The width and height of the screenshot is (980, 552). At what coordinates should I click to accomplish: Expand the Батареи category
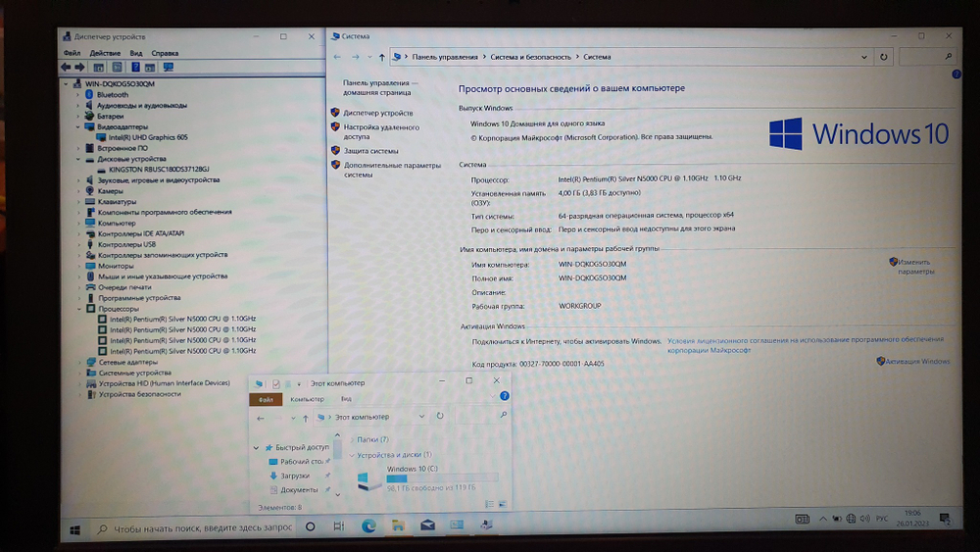pos(78,116)
